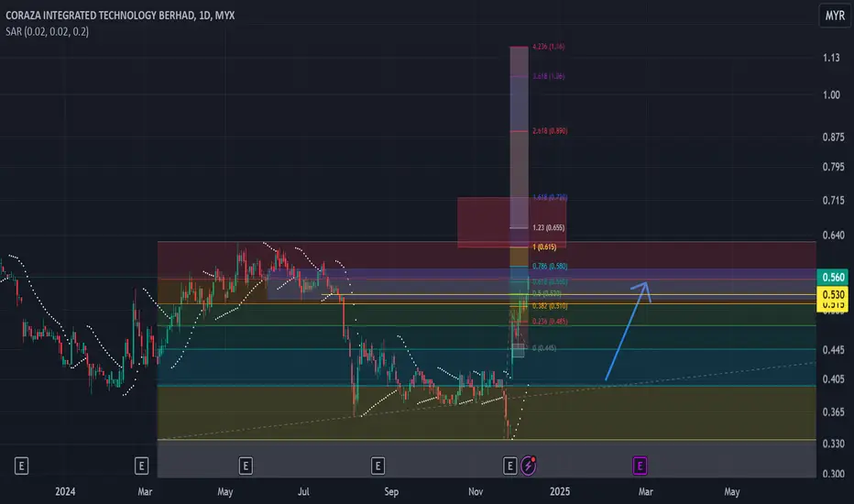Click the 0.715 price scale value
854x504 pixels.
833,201
